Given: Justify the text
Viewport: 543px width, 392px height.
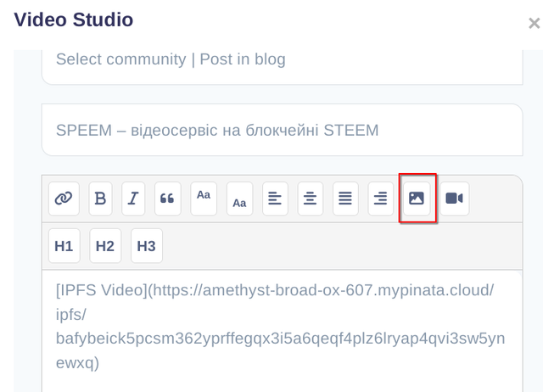Looking at the screenshot, I should [345, 199].
